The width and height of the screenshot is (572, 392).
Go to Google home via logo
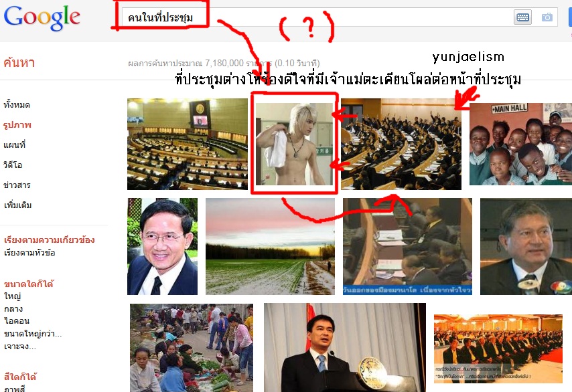[42, 17]
